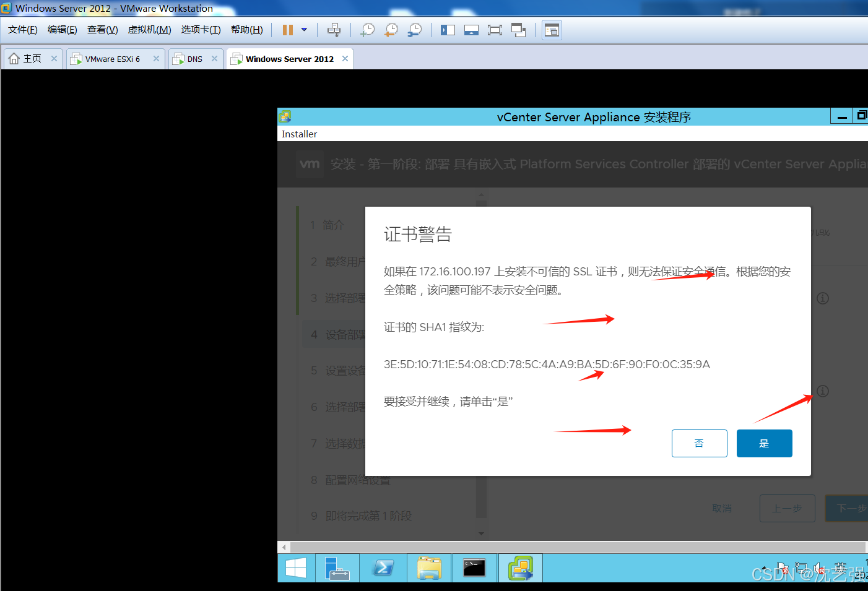Restore the vCenter installer window size
Viewport: 868px width, 591px height.
[861, 116]
